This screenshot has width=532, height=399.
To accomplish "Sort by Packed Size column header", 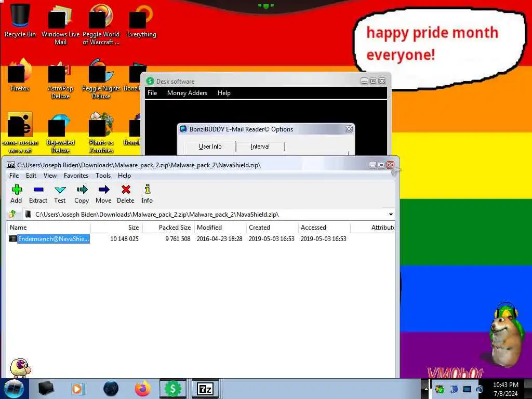I will (168, 228).
